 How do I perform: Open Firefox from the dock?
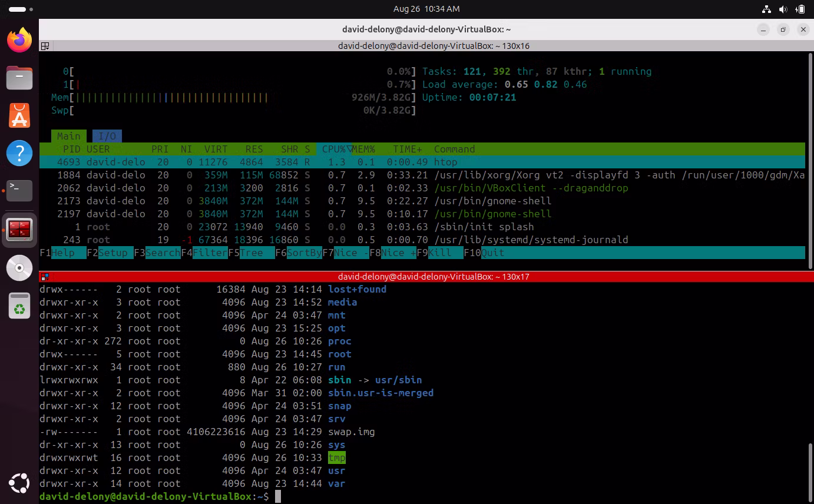(x=19, y=40)
